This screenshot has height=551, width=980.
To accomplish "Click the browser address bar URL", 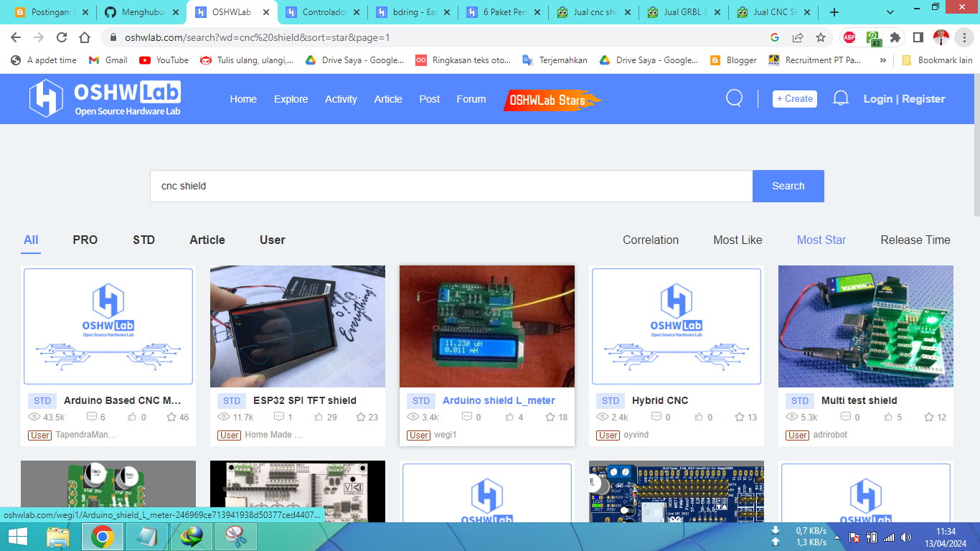I will point(257,37).
